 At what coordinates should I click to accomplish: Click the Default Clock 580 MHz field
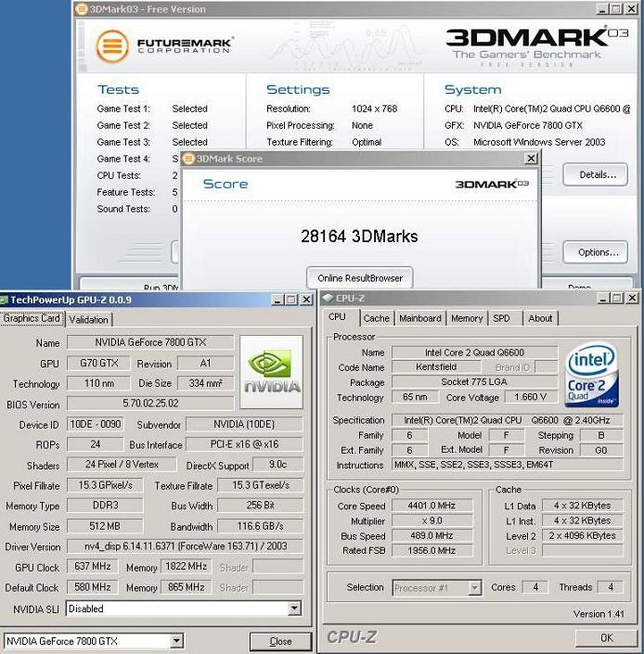[93, 587]
